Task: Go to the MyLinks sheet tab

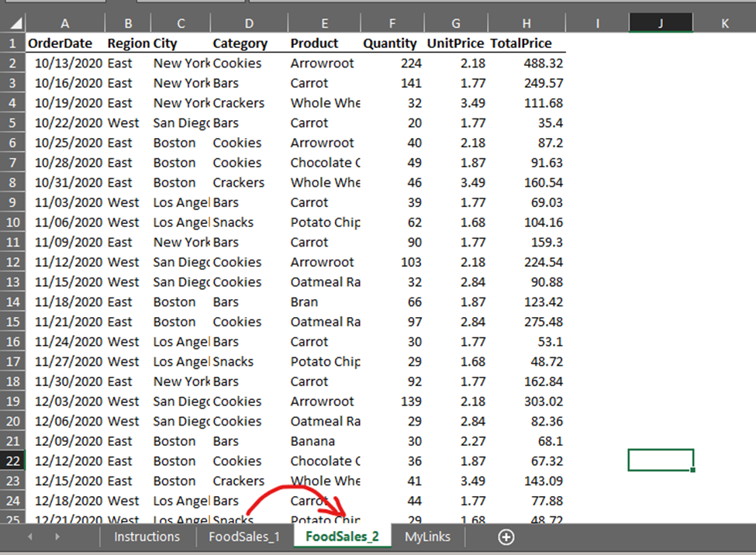Action: coord(427,536)
